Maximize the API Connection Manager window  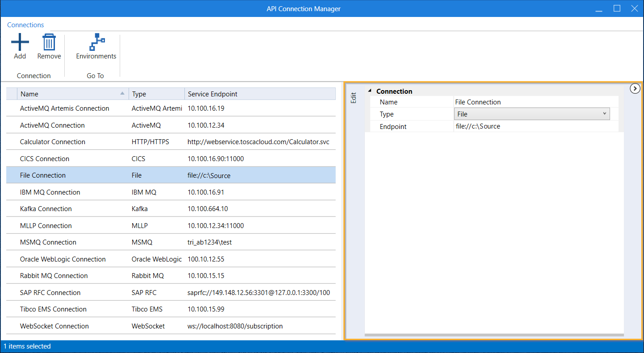617,8
